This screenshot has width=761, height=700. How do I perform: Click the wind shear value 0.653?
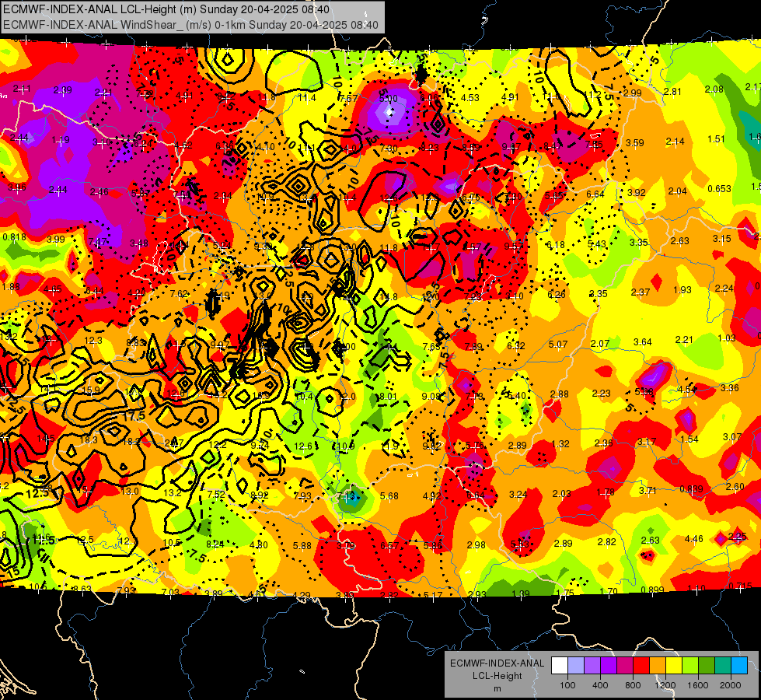pos(719,188)
